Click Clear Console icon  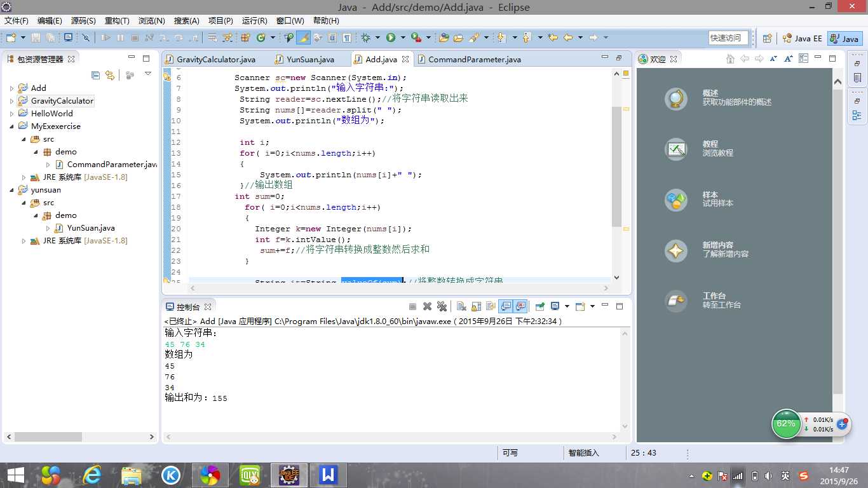coord(461,306)
